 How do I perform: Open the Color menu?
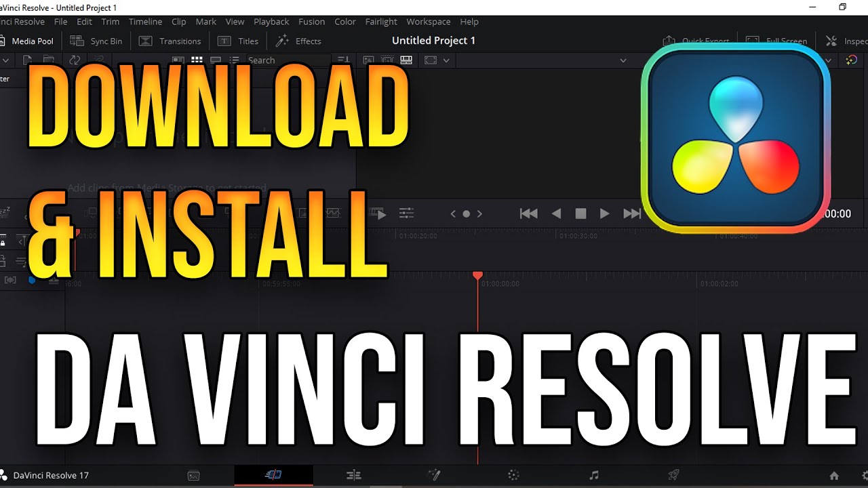coord(345,22)
